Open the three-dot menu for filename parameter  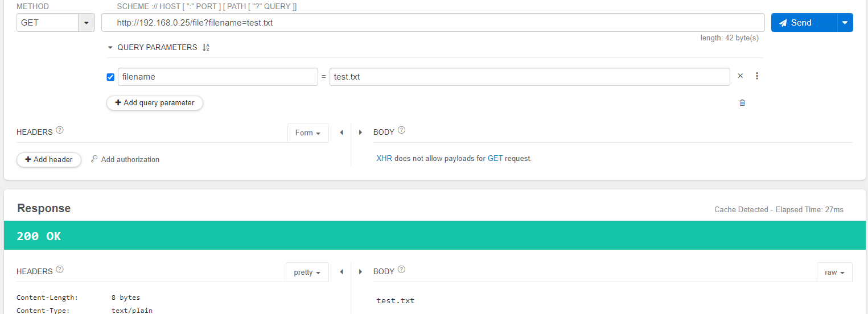(x=757, y=76)
